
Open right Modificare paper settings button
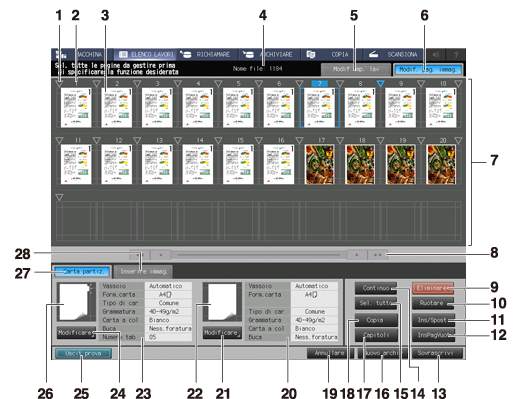click(x=222, y=333)
